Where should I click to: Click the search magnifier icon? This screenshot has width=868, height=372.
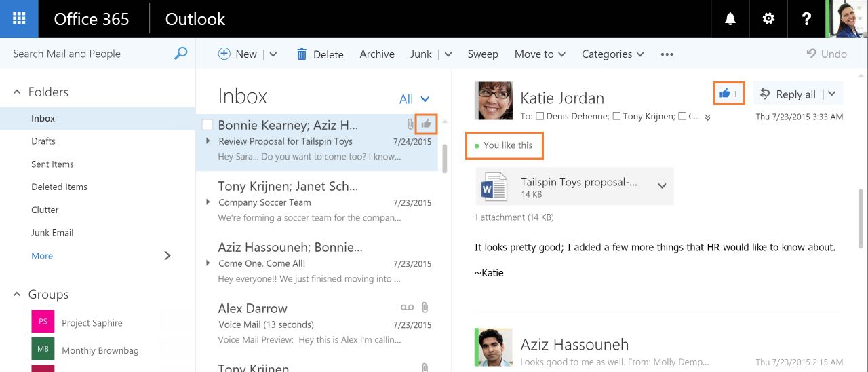point(180,53)
